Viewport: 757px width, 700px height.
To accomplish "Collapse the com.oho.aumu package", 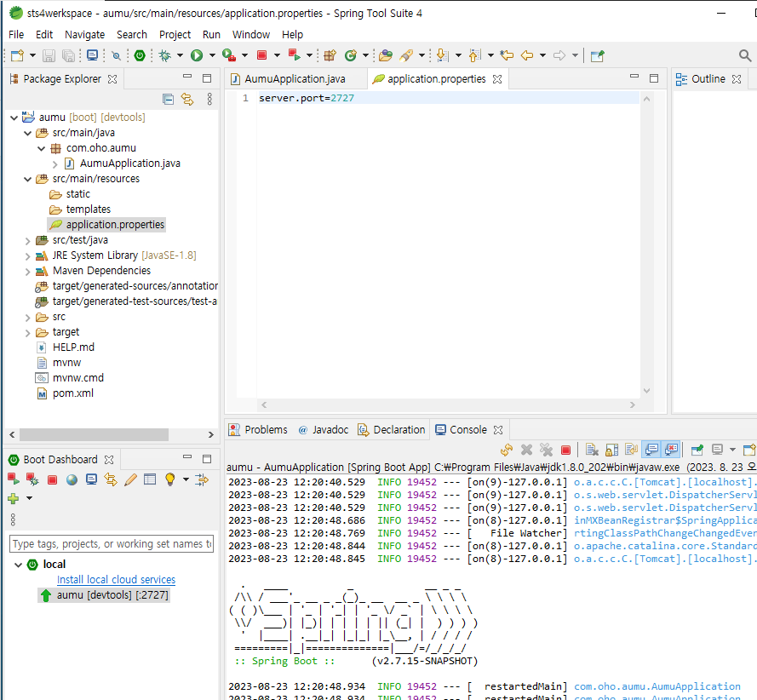I will coord(41,149).
